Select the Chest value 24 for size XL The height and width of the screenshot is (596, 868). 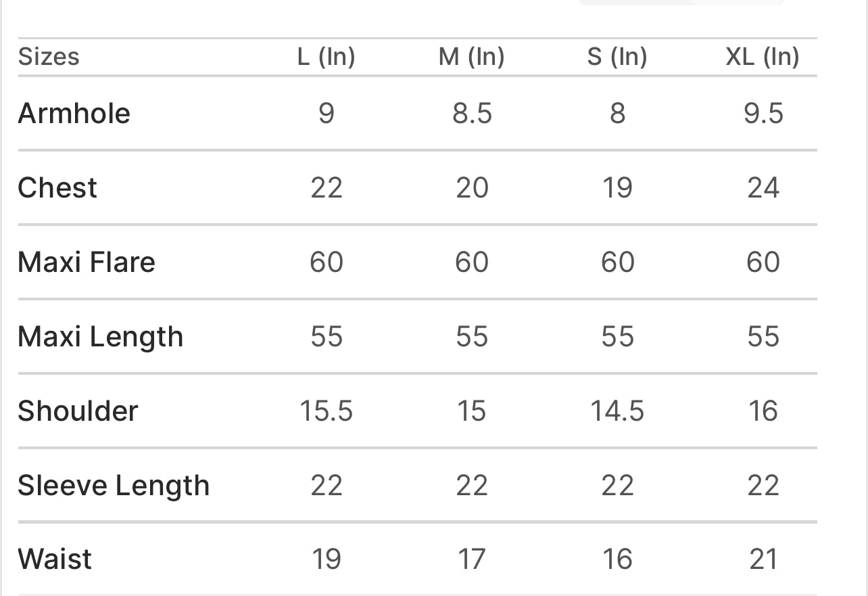click(763, 187)
